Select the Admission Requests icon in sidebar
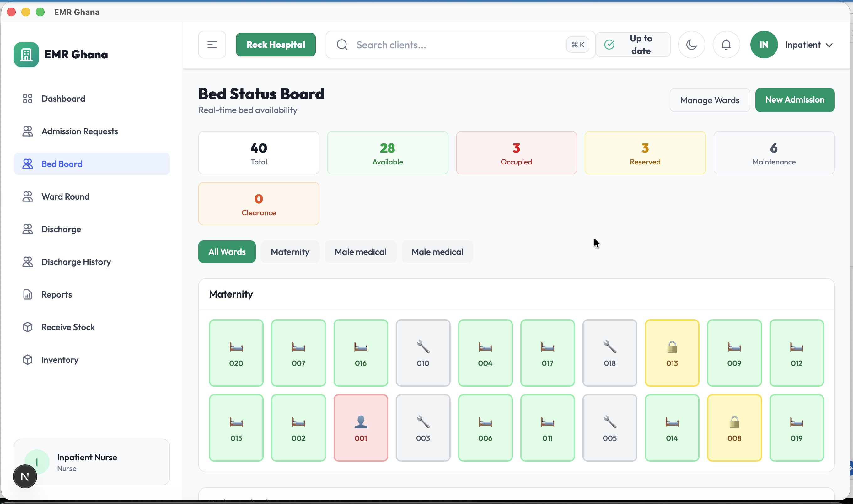The height and width of the screenshot is (504, 853). pos(28,131)
